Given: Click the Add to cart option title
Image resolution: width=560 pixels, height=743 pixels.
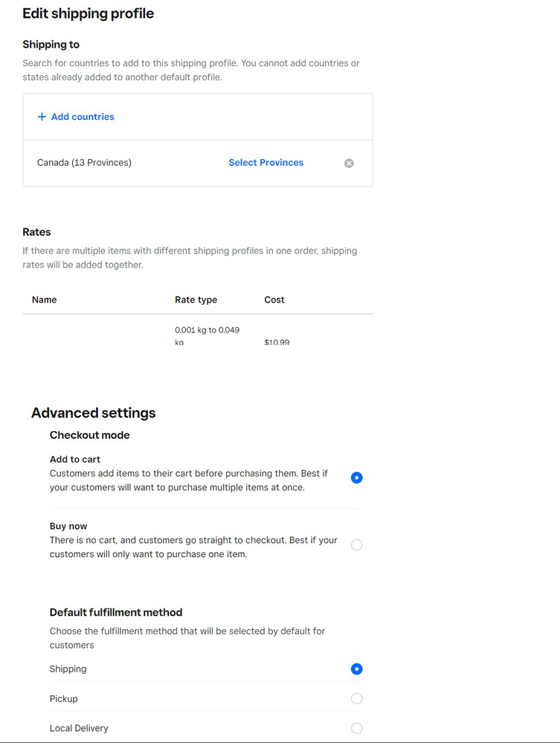Looking at the screenshot, I should [x=75, y=460].
